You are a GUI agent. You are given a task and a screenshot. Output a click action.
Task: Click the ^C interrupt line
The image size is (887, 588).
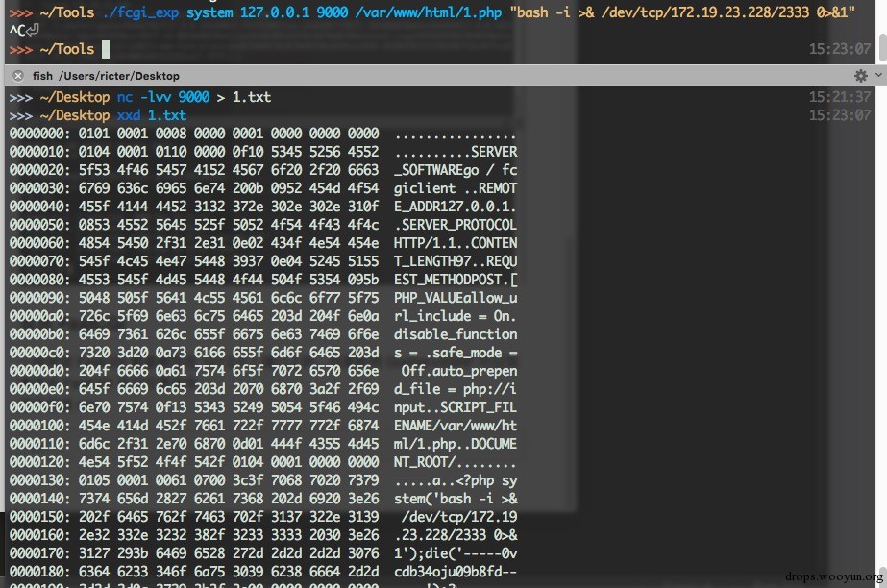(24, 30)
